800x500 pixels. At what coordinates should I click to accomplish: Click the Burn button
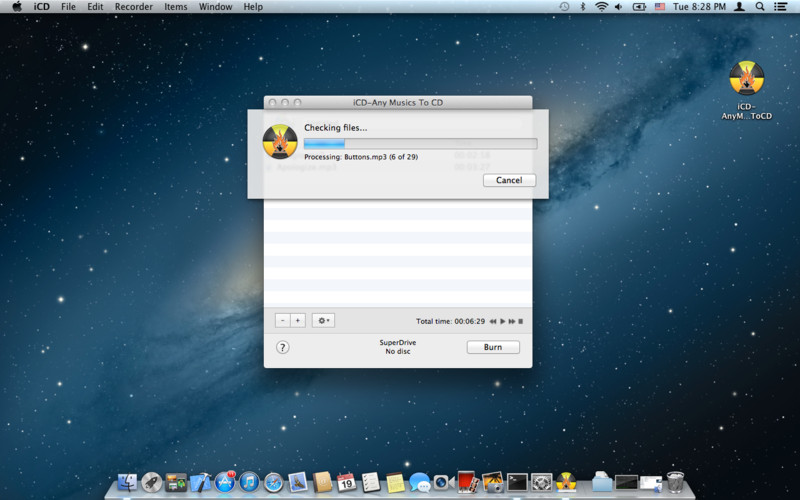493,347
